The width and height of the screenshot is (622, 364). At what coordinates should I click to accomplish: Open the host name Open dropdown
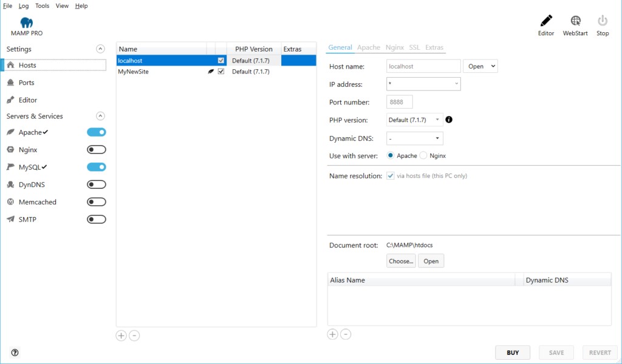480,66
